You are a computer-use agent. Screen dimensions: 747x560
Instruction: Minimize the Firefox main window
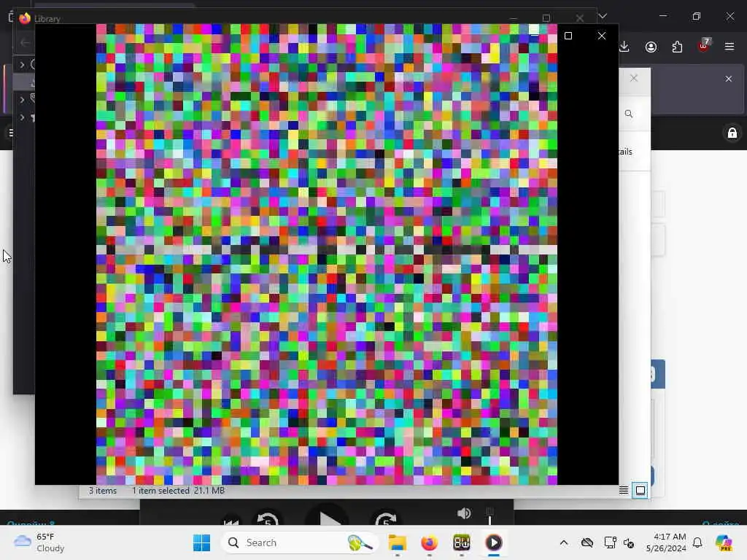point(663,16)
